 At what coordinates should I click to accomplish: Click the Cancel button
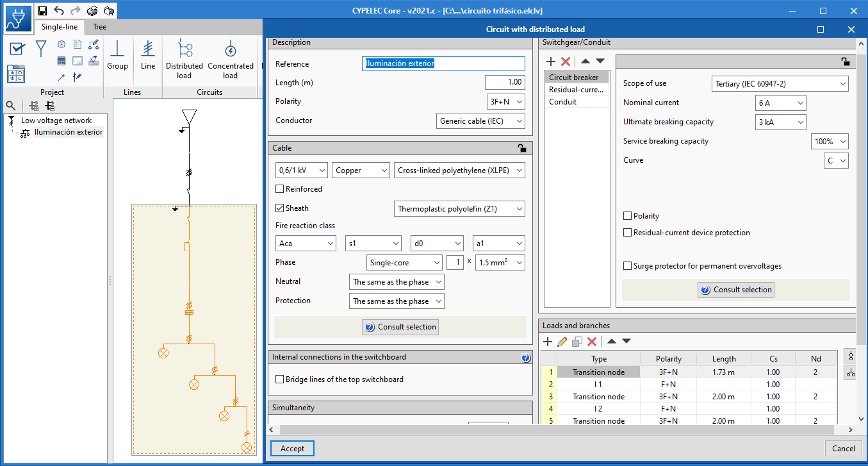[844, 449]
